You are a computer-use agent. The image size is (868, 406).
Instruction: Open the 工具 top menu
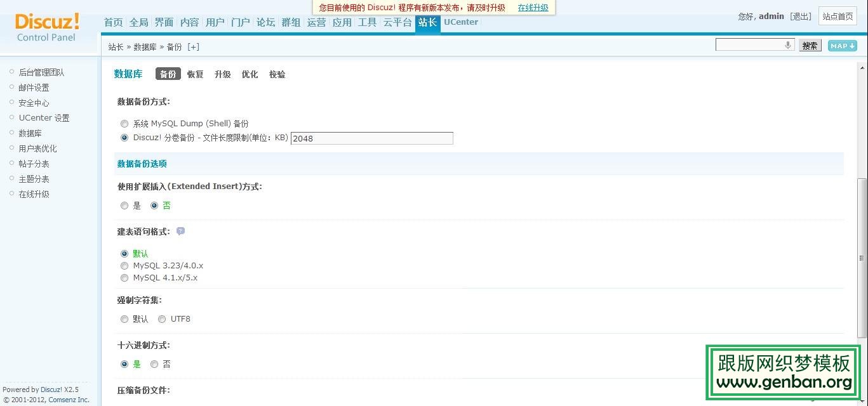[x=368, y=22]
